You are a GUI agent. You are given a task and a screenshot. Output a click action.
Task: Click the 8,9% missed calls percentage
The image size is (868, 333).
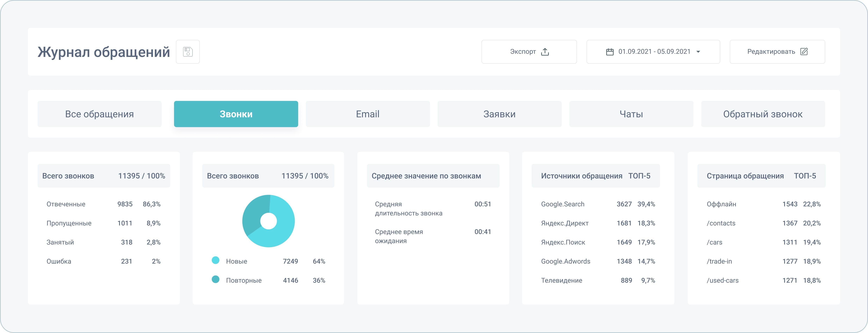(153, 223)
